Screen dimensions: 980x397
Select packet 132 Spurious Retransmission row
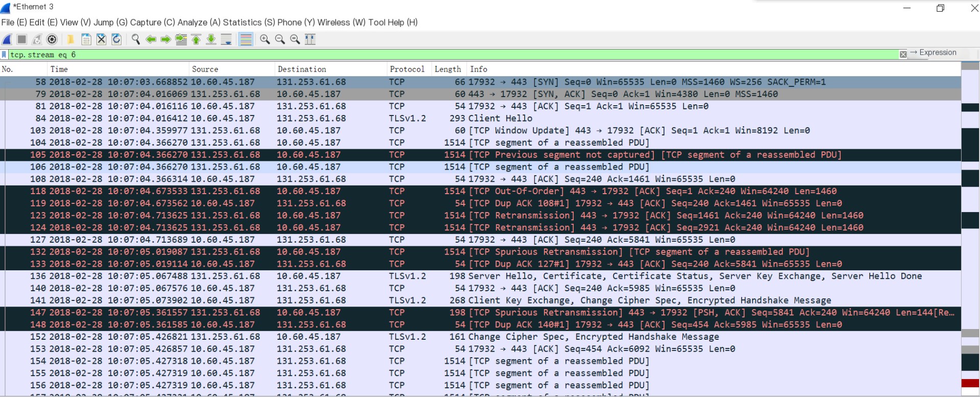point(480,252)
